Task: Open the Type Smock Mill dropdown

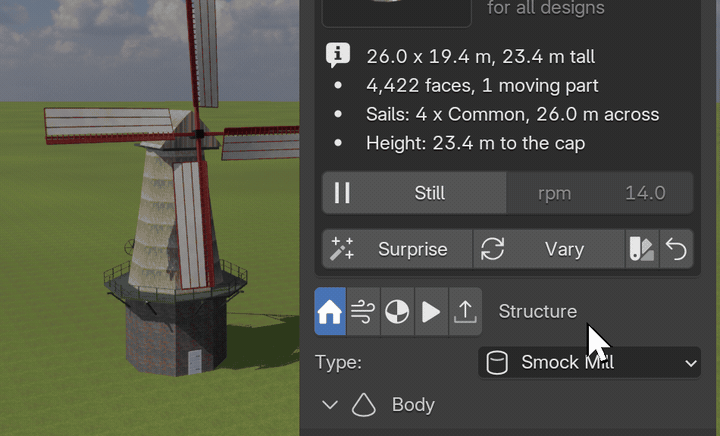Action: click(x=590, y=363)
